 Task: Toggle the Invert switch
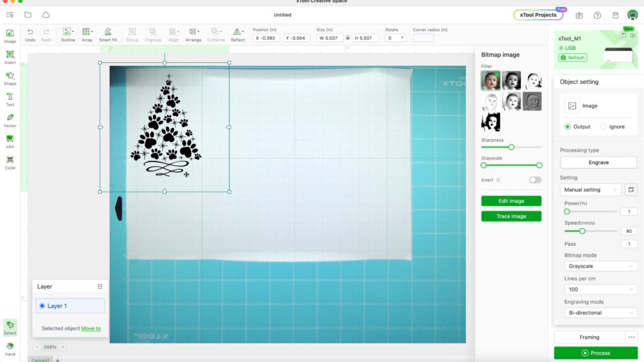(535, 180)
